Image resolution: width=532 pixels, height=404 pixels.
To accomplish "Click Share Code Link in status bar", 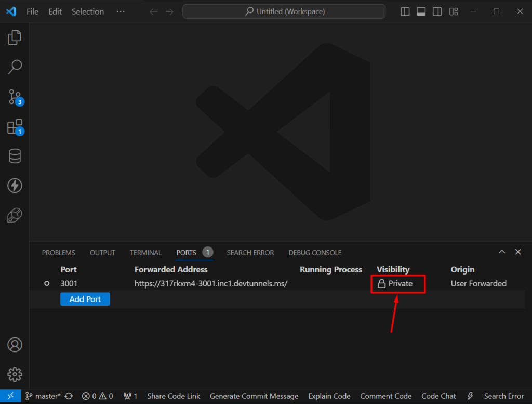I will pos(174,396).
